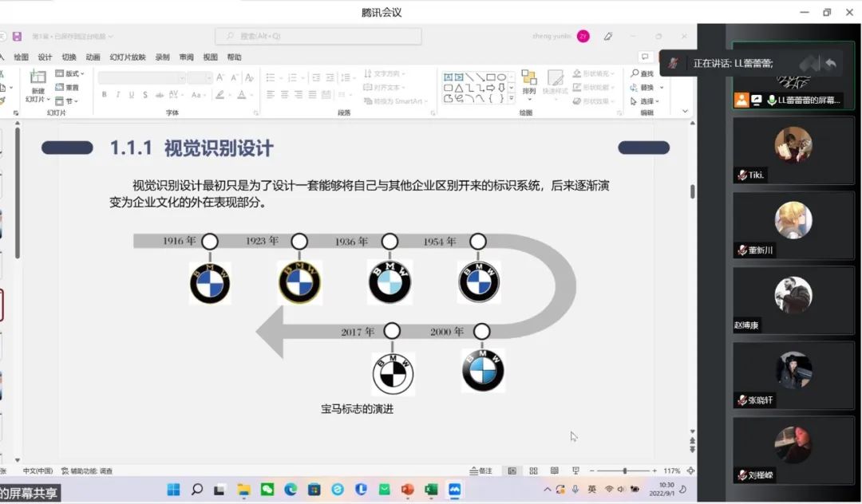Start slideshow from status bar icon
Viewport: 862px width, 504px height.
coord(575,471)
